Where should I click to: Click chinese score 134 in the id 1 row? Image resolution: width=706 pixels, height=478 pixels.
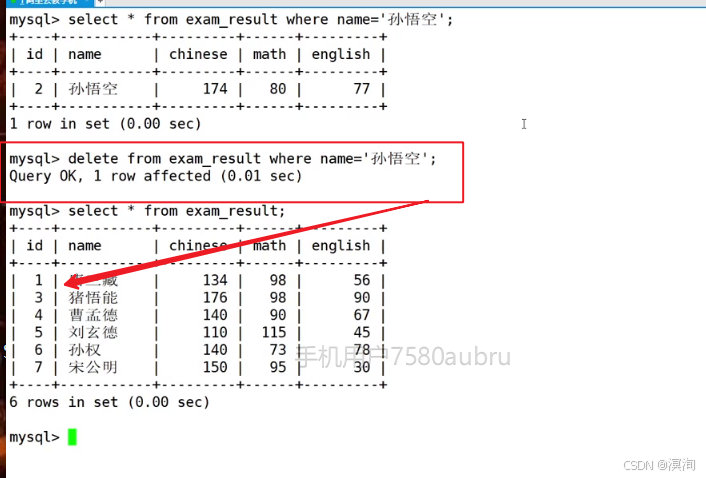coord(215,280)
